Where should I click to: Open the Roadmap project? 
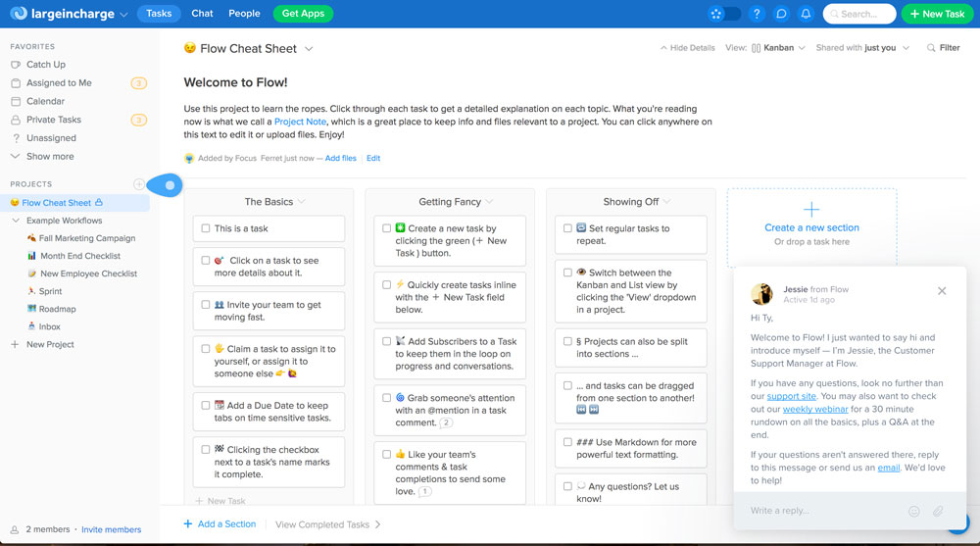point(57,309)
